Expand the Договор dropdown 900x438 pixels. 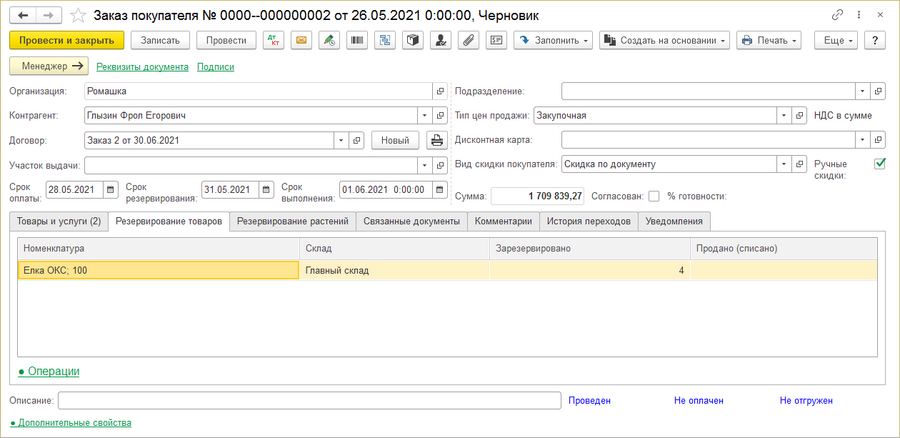[342, 140]
